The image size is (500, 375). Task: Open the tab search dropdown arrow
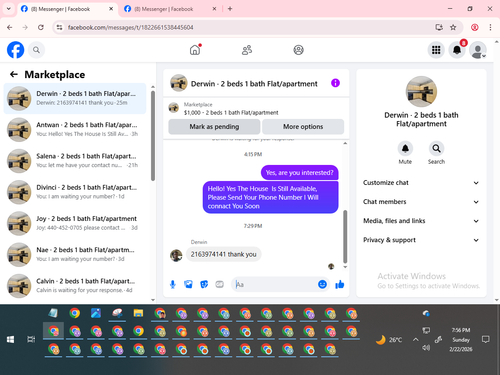pos(9,9)
